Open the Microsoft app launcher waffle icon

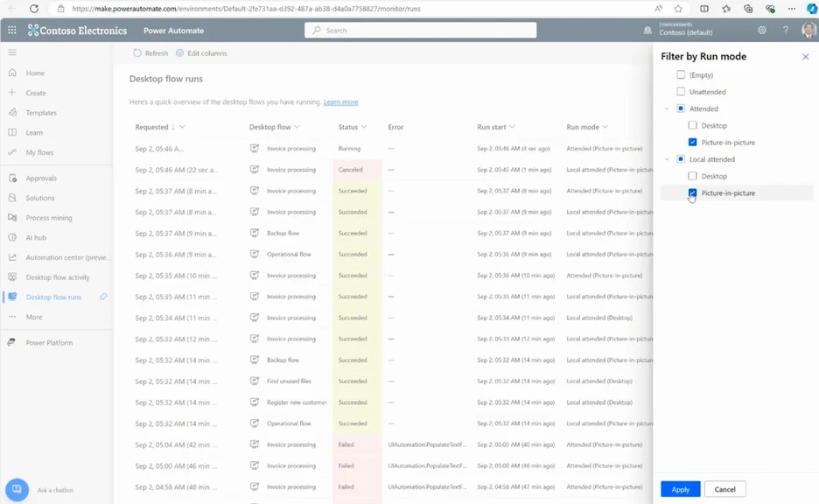(x=12, y=30)
